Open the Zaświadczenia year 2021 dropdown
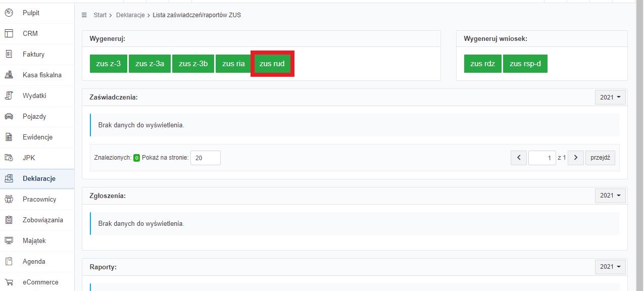 [610, 97]
